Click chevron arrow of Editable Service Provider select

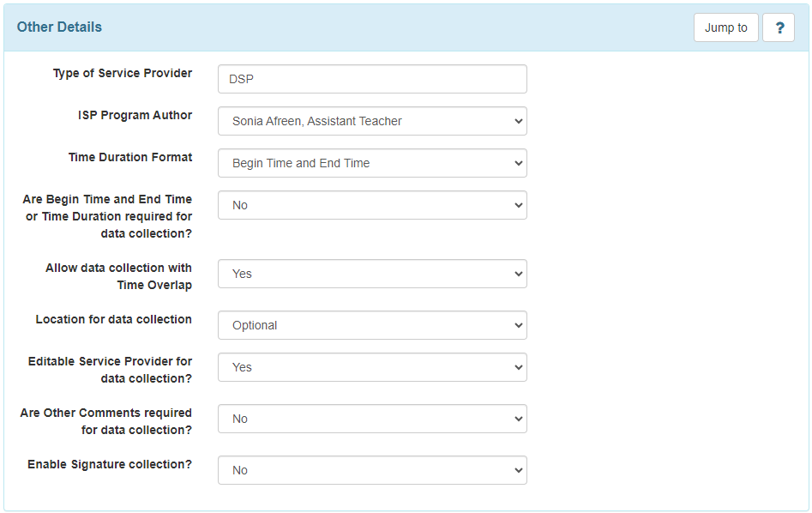(519, 367)
